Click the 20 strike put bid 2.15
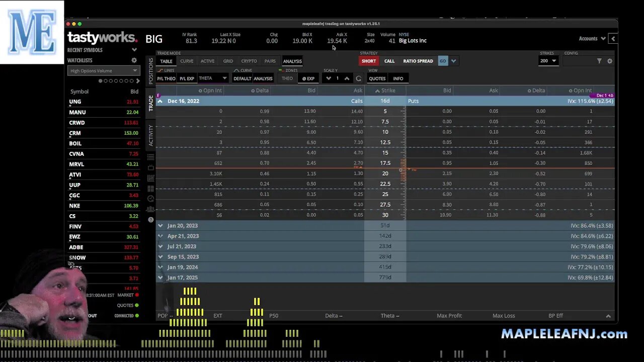Screen dimensions: 644x362 (446, 173)
